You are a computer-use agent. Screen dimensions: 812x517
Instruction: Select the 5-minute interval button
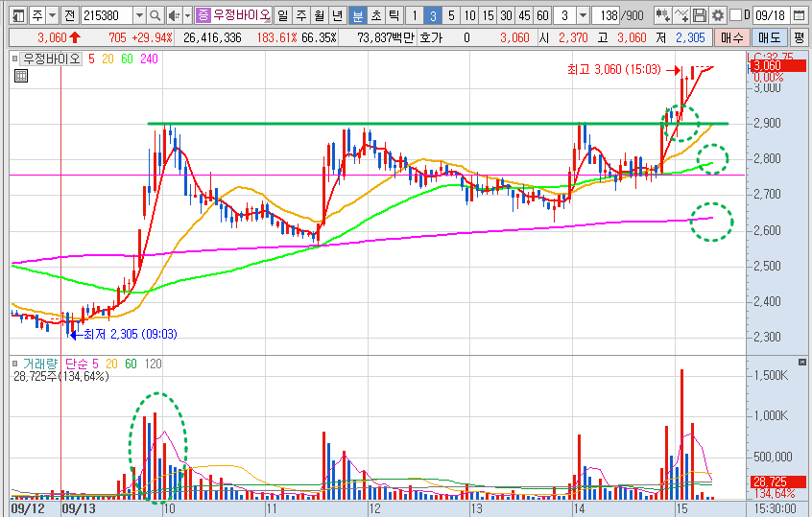click(451, 16)
